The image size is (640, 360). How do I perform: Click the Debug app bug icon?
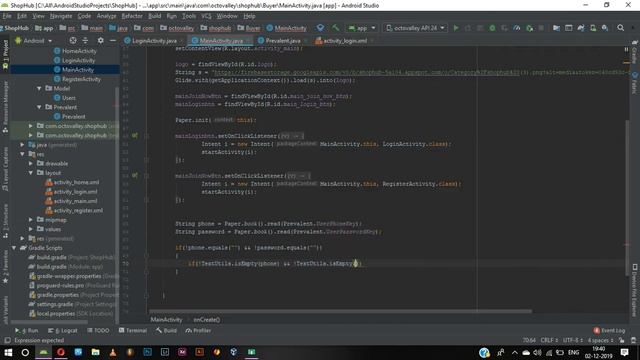pos(492,28)
